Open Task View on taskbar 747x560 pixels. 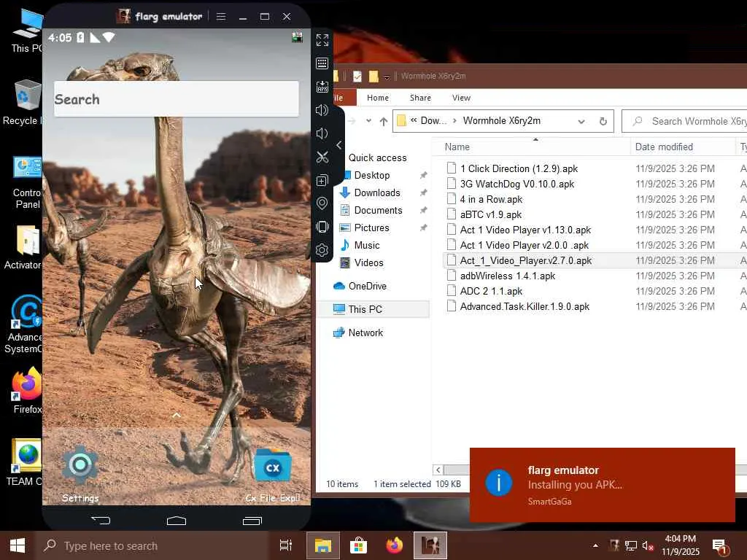click(286, 545)
